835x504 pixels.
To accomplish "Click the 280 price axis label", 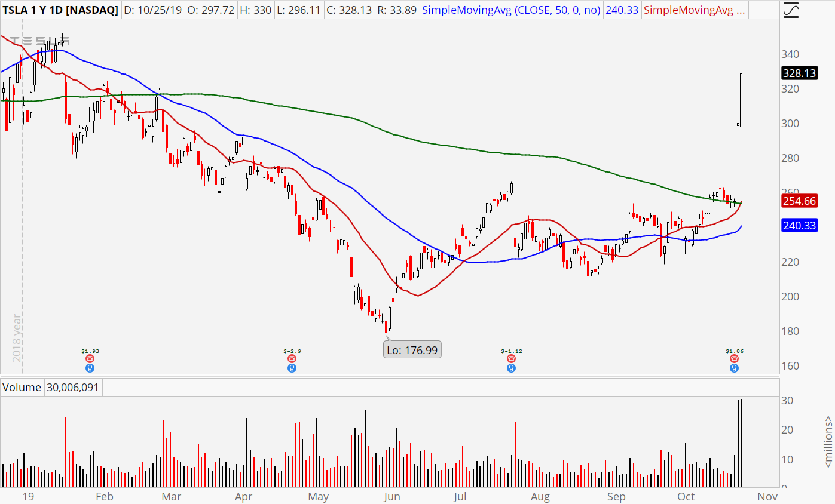I will [x=790, y=158].
